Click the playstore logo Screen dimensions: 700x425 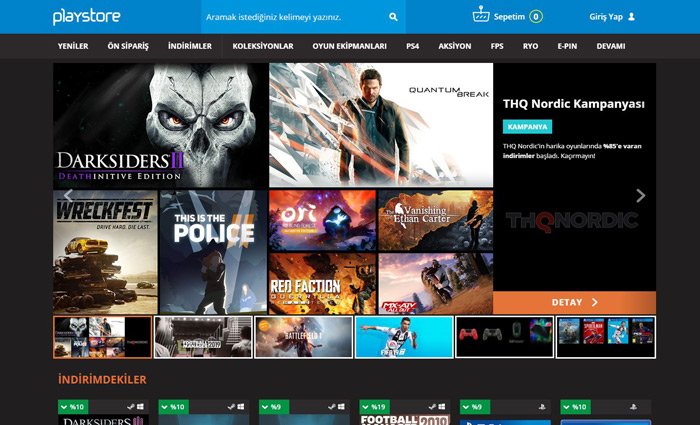click(87, 17)
